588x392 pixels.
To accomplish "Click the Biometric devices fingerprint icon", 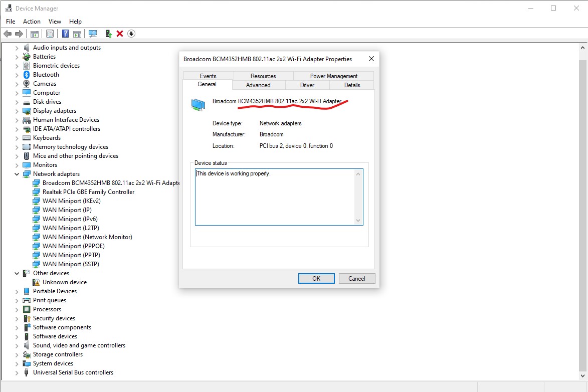I will click(26, 66).
